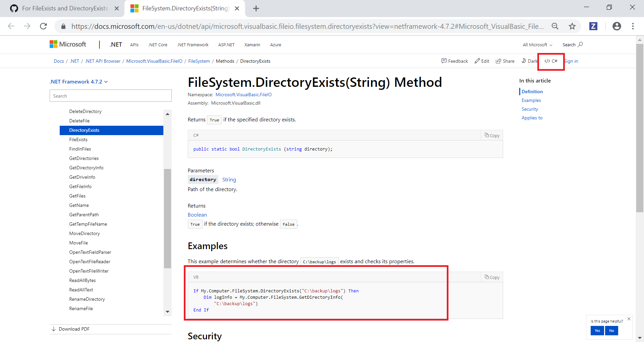Bookmark this page with the star icon
Image resolution: width=644 pixels, height=342 pixels.
tap(572, 26)
